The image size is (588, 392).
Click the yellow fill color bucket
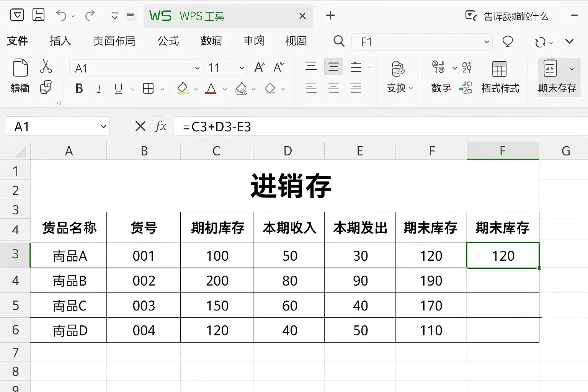point(183,88)
